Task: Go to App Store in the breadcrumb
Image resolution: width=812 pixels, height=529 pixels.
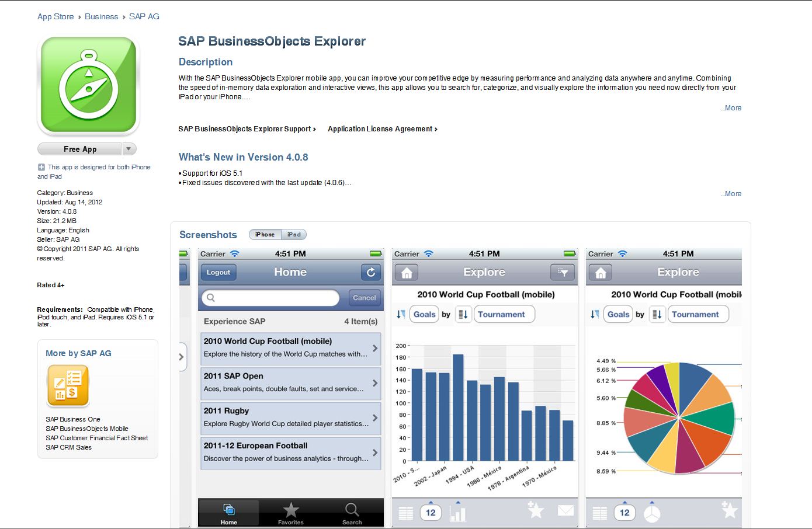Action: (x=55, y=16)
